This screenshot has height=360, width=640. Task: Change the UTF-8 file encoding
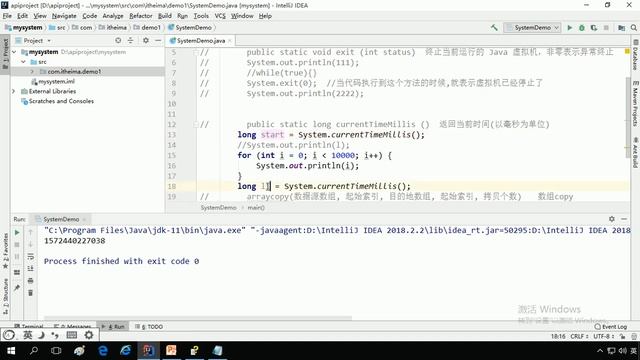point(604,336)
